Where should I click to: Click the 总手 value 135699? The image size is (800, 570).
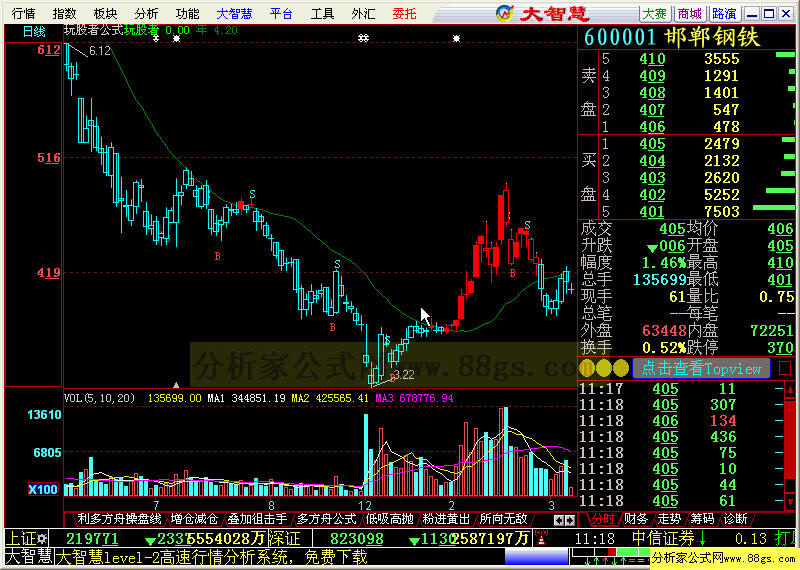click(x=658, y=279)
